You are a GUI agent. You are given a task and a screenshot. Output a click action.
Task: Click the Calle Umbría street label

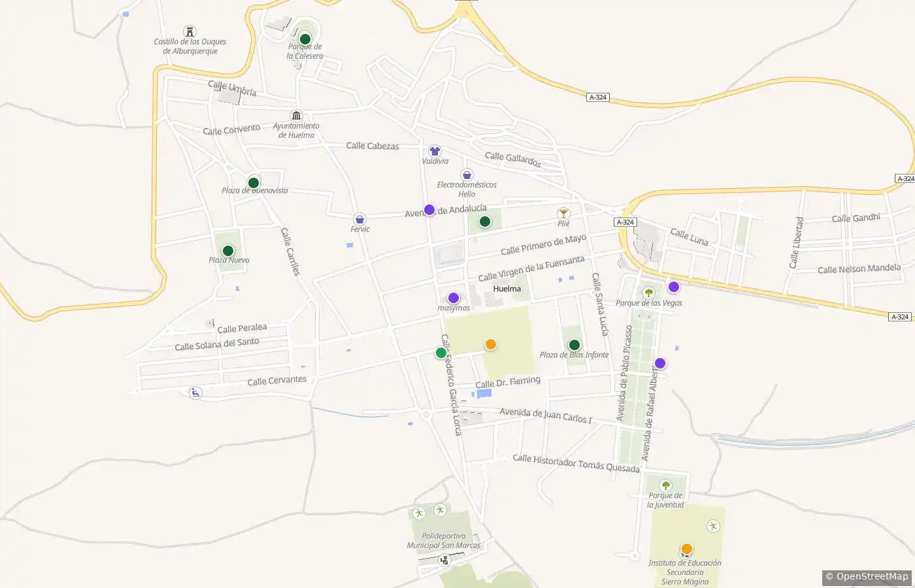(232, 88)
